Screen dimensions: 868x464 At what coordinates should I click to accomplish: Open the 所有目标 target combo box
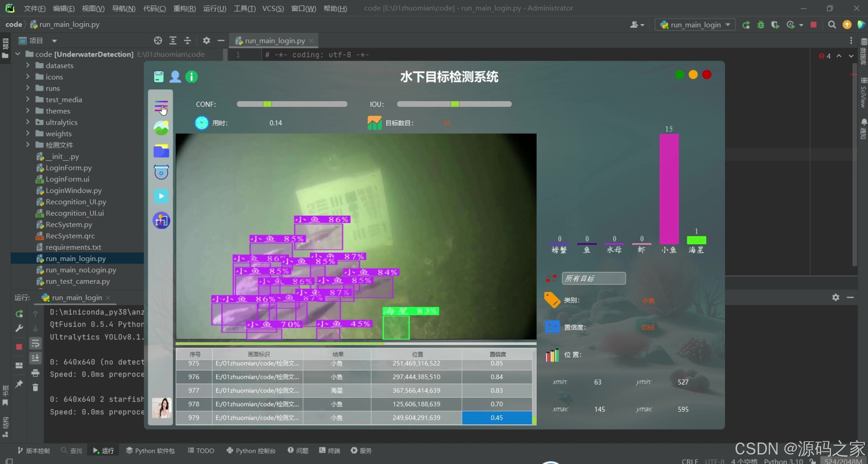point(593,278)
